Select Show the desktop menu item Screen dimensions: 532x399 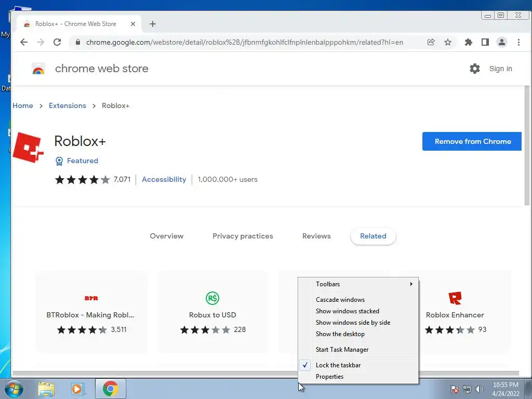click(x=358, y=334)
